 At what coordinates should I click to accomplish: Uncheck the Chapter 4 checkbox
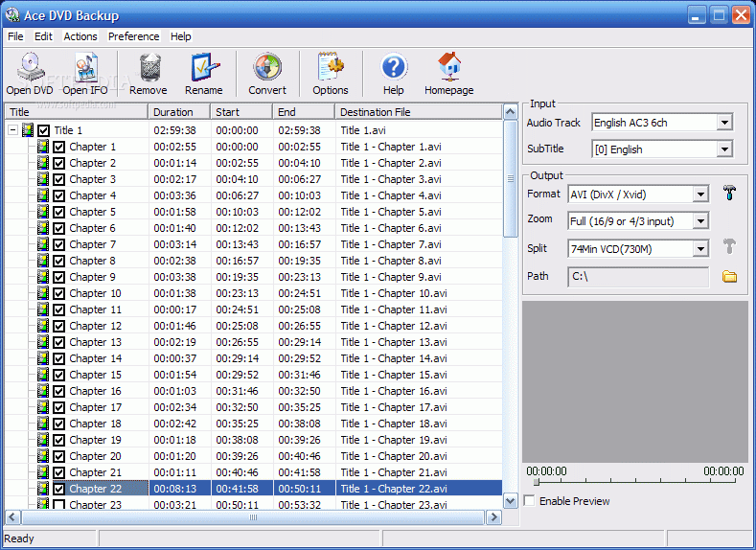click(x=58, y=195)
